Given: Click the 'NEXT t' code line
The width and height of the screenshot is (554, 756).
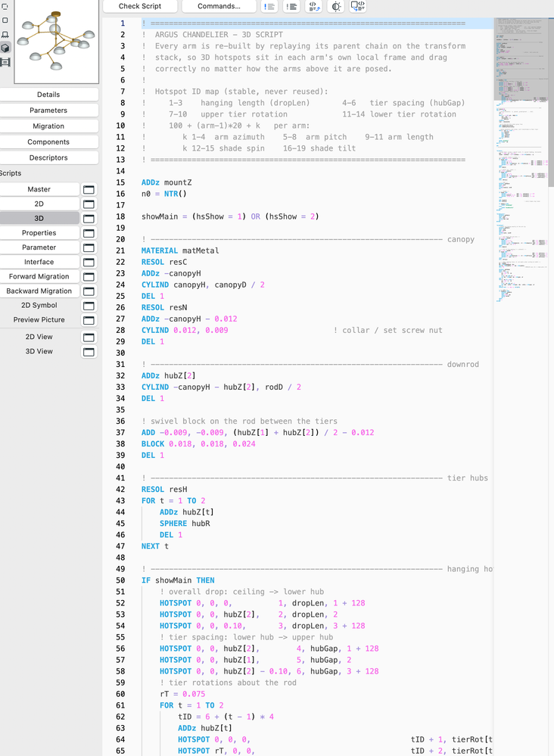Looking at the screenshot, I should click(x=155, y=546).
